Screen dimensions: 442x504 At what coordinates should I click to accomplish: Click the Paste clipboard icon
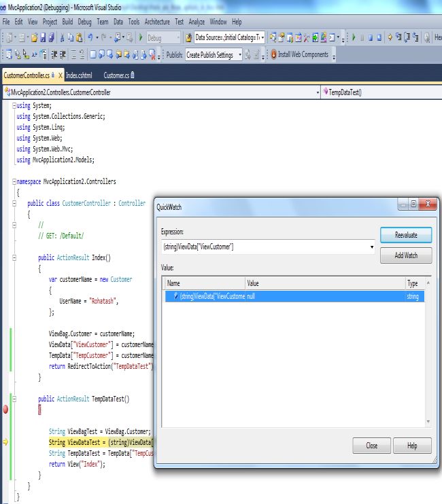click(79, 37)
